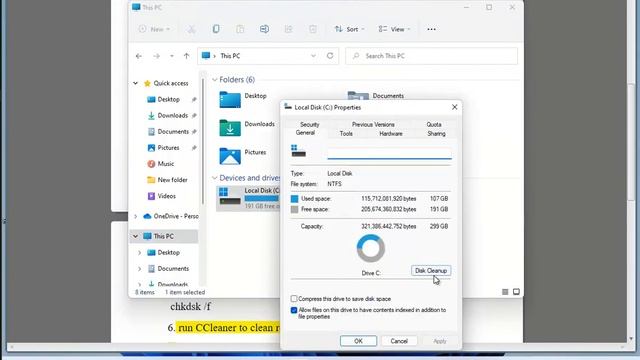Go back with the back arrow
The image size is (640, 360).
coord(139,56)
